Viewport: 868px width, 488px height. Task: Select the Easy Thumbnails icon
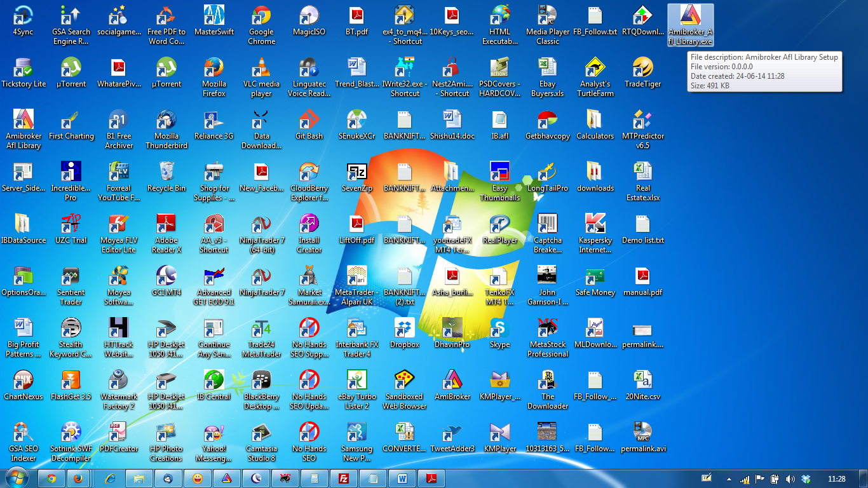[500, 182]
